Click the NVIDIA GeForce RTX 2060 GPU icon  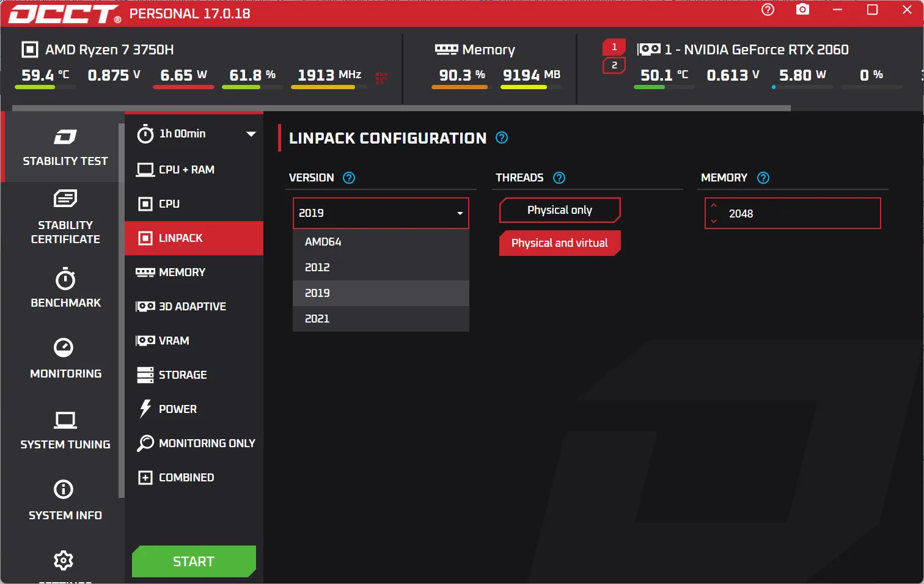click(x=648, y=49)
